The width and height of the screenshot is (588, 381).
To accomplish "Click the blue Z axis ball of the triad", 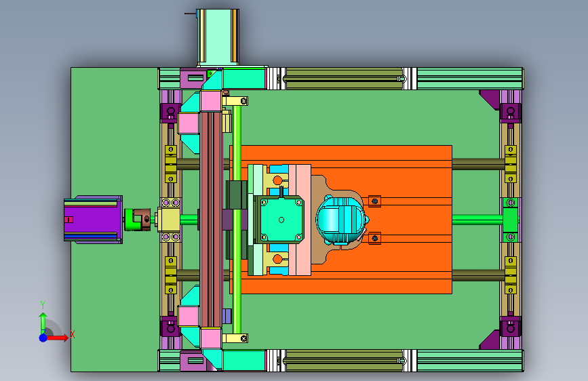I will point(43,338).
